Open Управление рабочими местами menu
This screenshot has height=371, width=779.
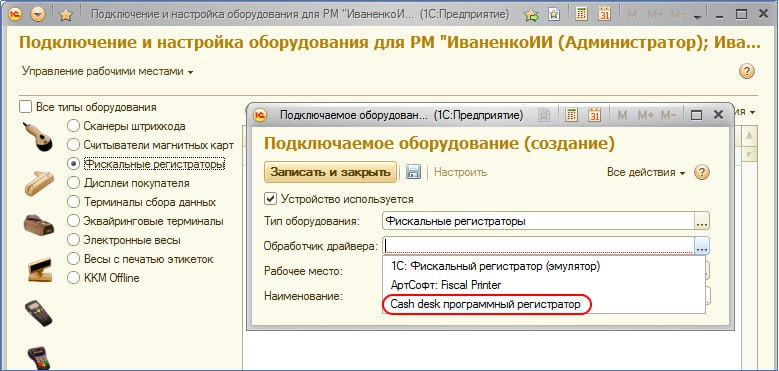click(x=107, y=72)
